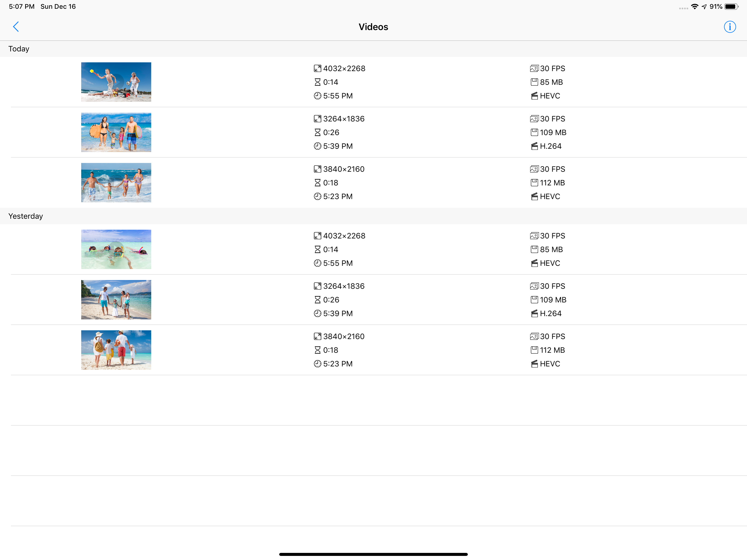
Task: Click Yesterday's H.264 codec label
Action: (x=550, y=313)
